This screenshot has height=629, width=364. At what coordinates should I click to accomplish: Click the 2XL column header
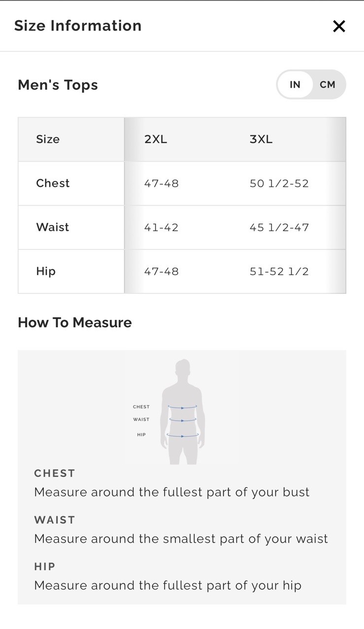(156, 140)
